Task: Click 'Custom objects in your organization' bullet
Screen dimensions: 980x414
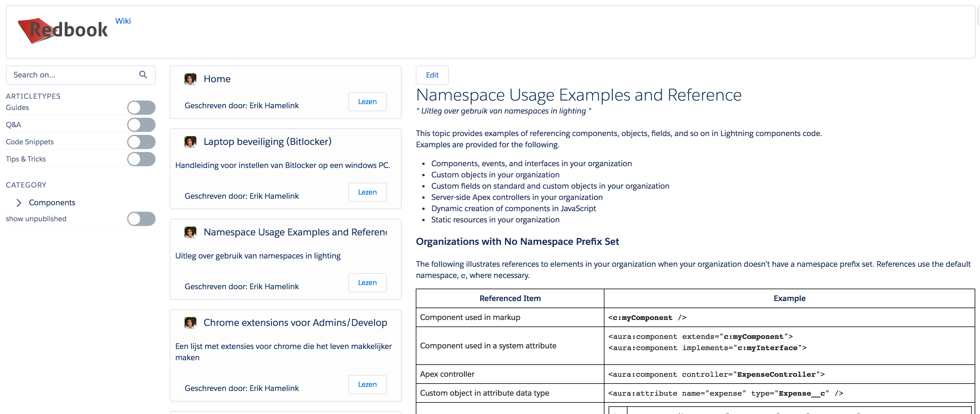Action: click(495, 175)
